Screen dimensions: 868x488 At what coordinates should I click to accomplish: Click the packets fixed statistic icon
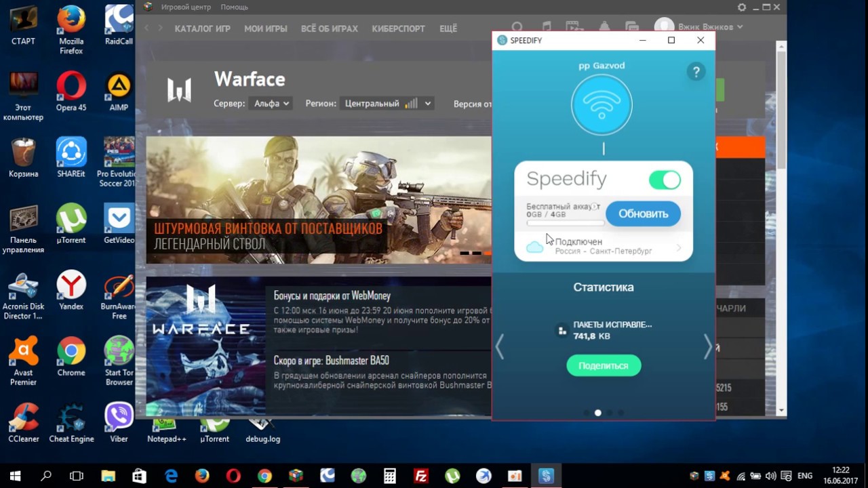pyautogui.click(x=561, y=331)
